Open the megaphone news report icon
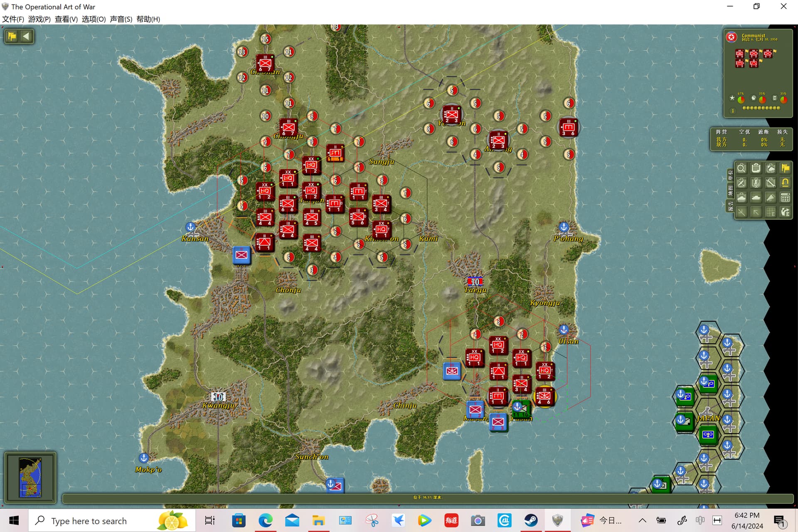 click(x=771, y=197)
